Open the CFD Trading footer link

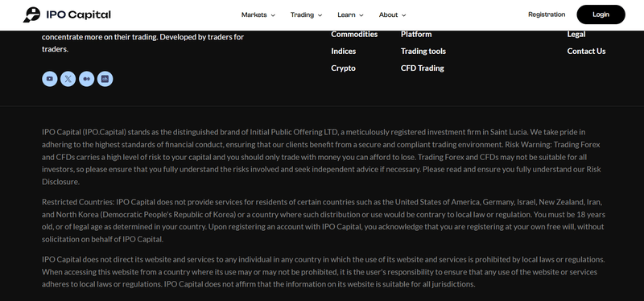click(422, 68)
